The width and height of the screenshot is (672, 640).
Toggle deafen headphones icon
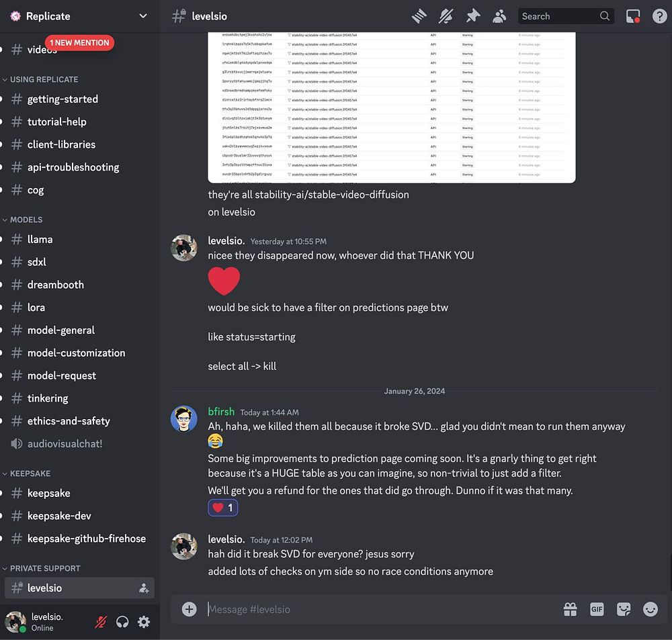(122, 622)
